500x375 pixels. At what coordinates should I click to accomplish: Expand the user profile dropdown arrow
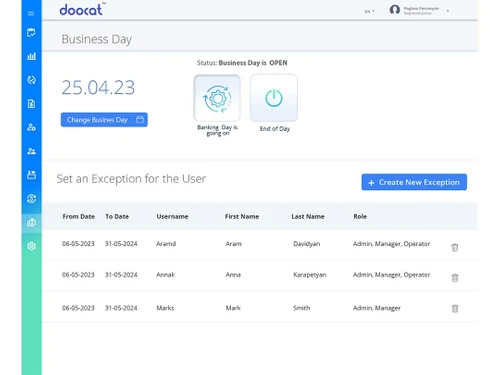448,11
